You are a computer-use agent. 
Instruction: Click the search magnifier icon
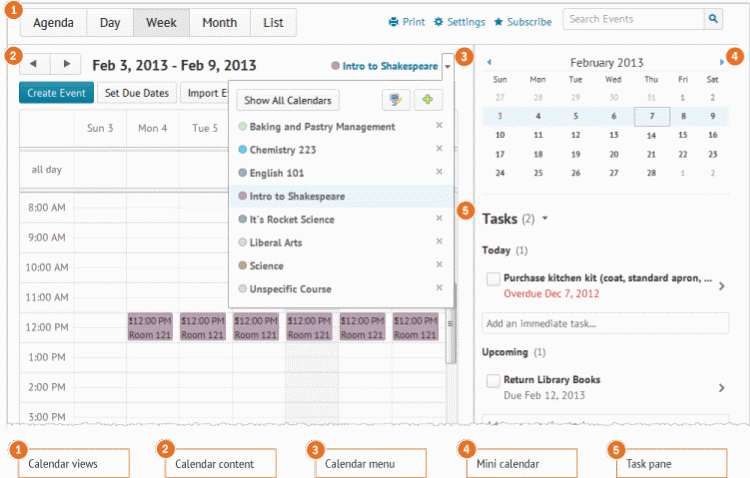click(x=713, y=19)
